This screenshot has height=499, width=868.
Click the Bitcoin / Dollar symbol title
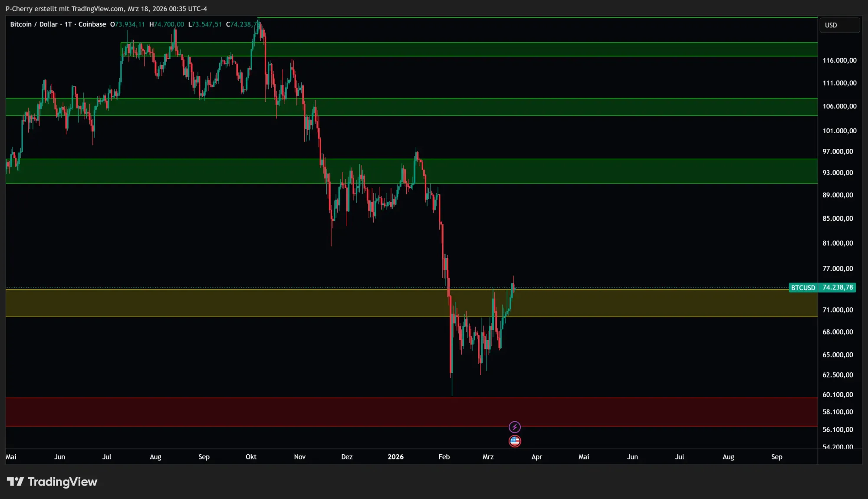[34, 24]
